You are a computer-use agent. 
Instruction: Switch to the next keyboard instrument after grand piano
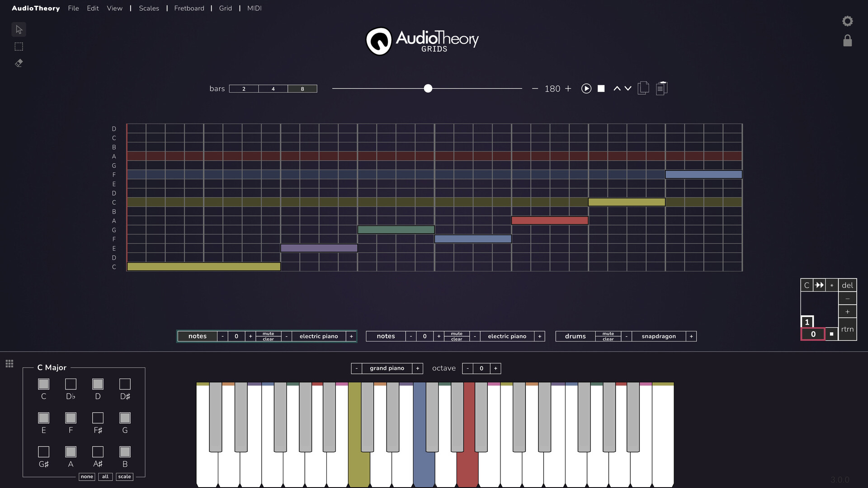click(x=418, y=368)
